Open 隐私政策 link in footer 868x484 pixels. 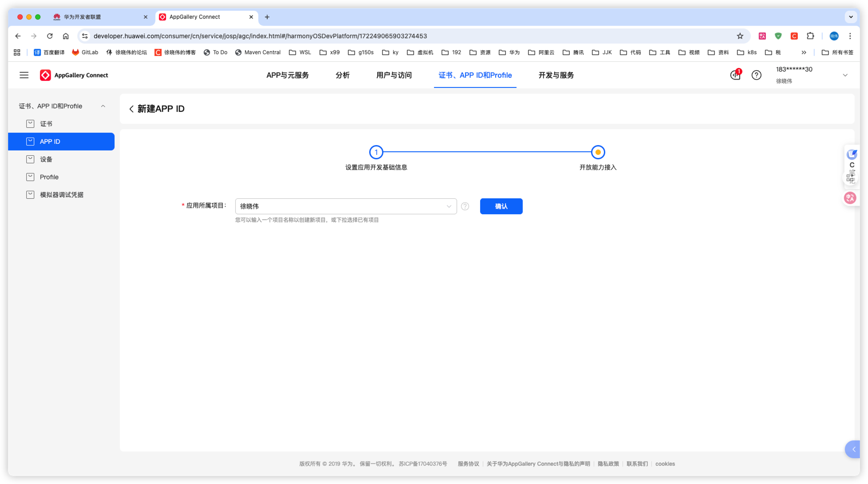coord(608,464)
